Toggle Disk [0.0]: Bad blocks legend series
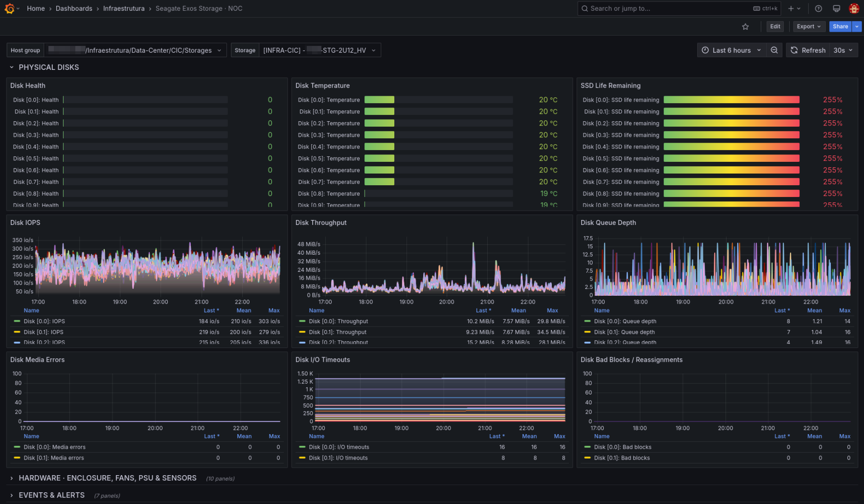Screen dimensions: 864x504 point(622,447)
